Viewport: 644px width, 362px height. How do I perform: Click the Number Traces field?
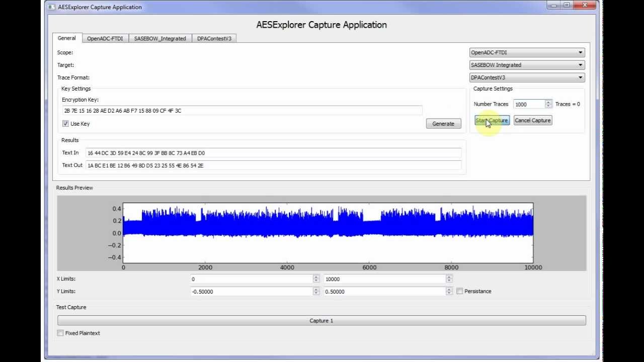529,104
